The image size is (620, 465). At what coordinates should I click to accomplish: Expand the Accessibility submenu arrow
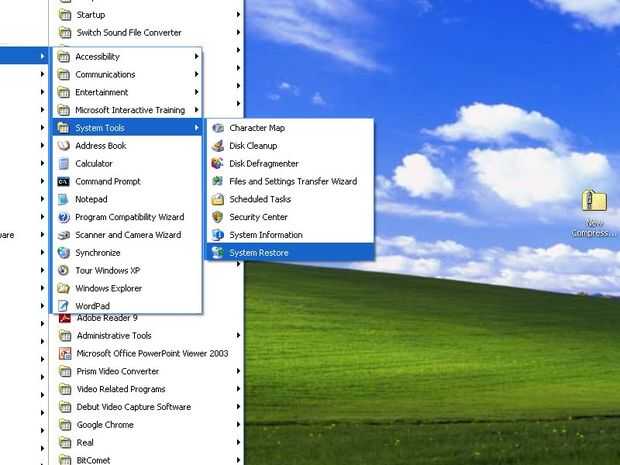tap(196, 57)
